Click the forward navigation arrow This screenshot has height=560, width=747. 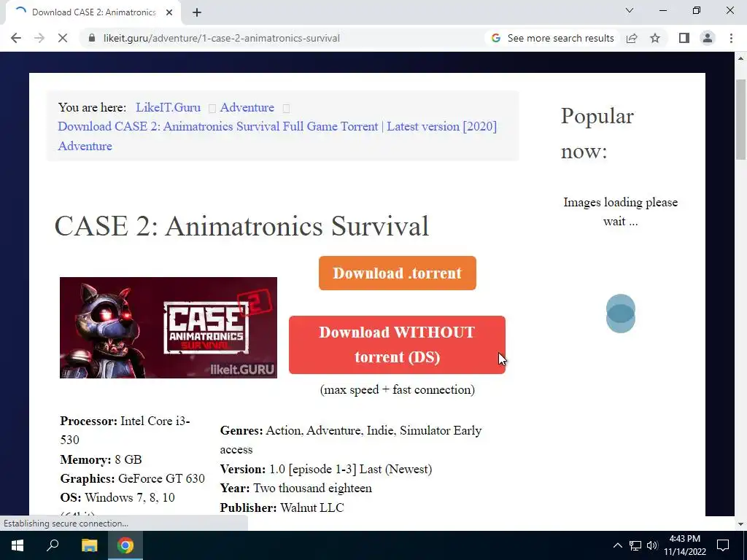[x=39, y=38]
